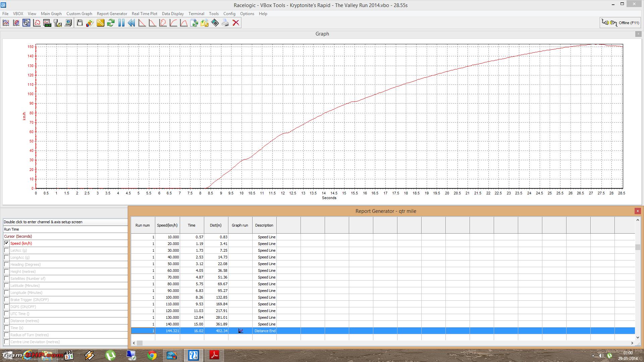
Task: Click the calculator toolbar icon
Action: click(x=215, y=23)
